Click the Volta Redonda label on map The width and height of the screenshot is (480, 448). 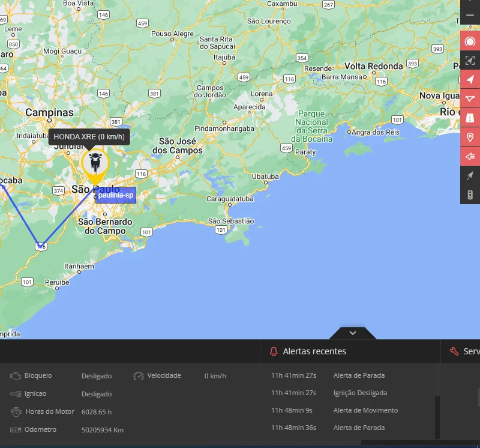[x=373, y=66]
